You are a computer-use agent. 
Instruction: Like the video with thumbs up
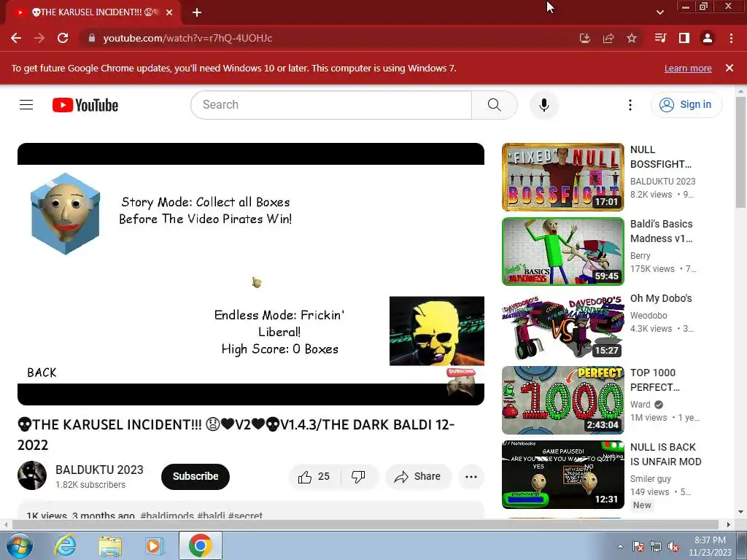(314, 476)
